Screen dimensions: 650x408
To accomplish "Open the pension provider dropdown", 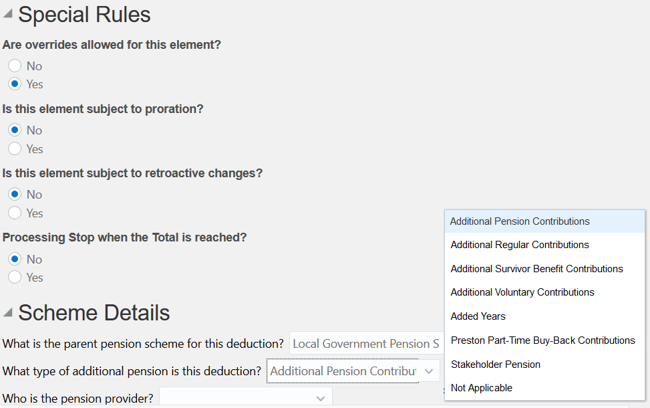I will click(x=320, y=398).
